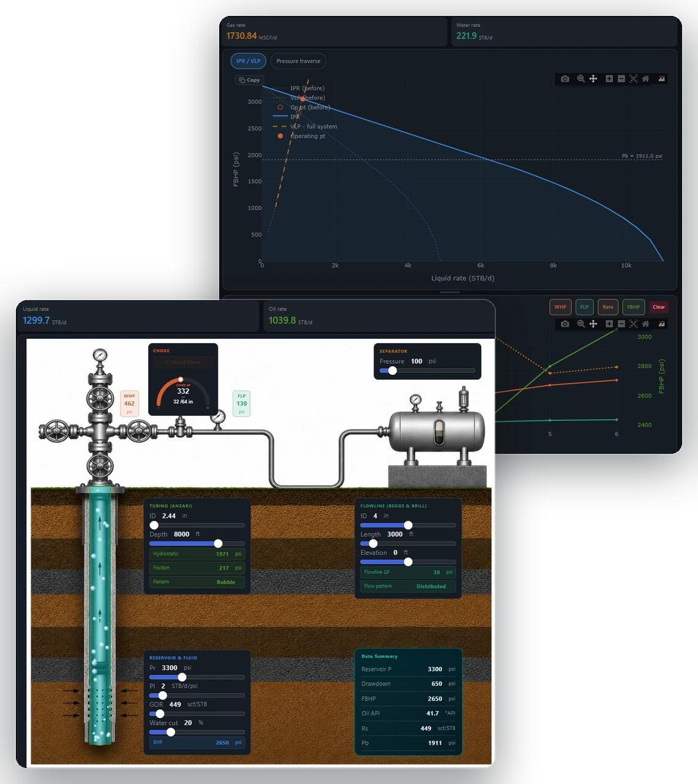Toggle the FBHP series button
Viewport: 698px width, 784px height.
633,307
